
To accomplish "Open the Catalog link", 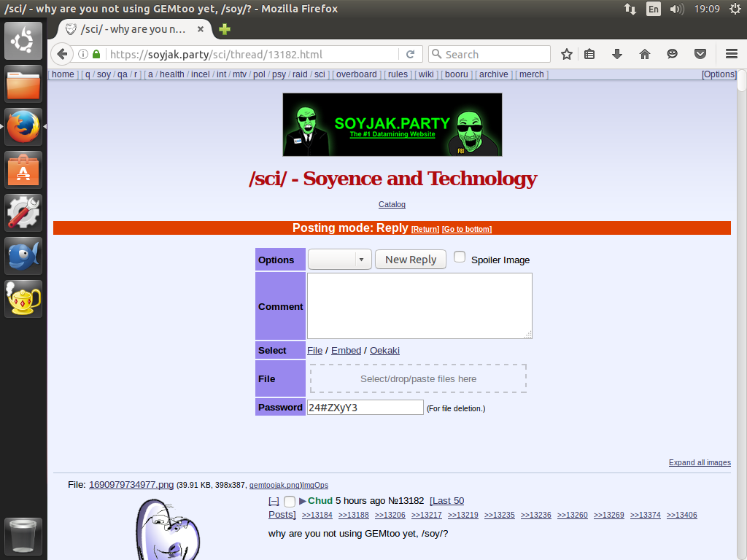I will click(x=392, y=205).
